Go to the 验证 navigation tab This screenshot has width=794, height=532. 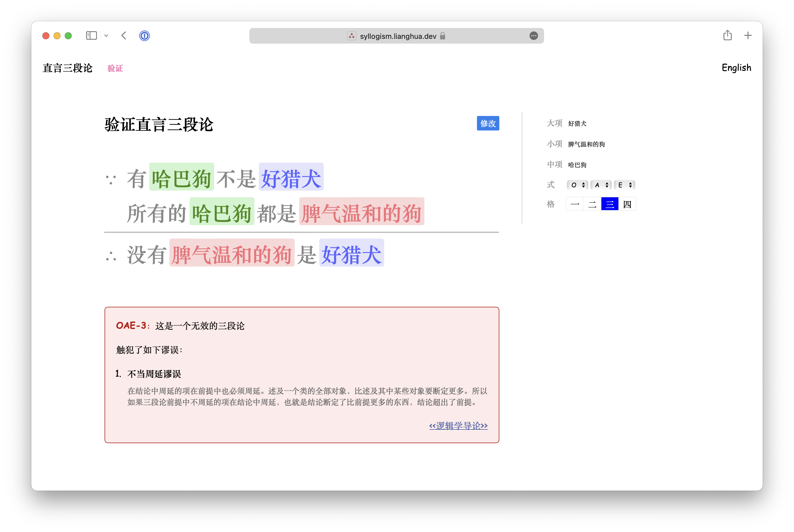(115, 68)
